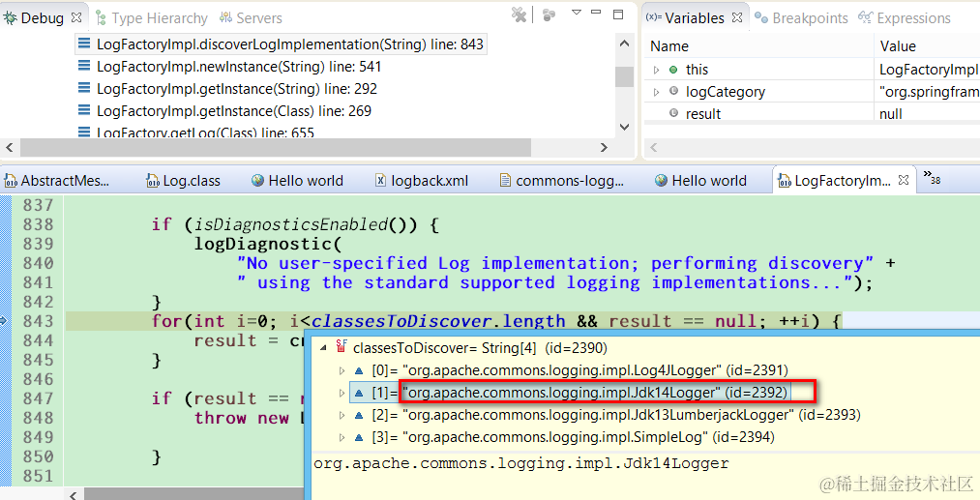Image resolution: width=980 pixels, height=500 pixels.
Task: Click the LogFactoryImpl value of this
Action: [x=929, y=70]
